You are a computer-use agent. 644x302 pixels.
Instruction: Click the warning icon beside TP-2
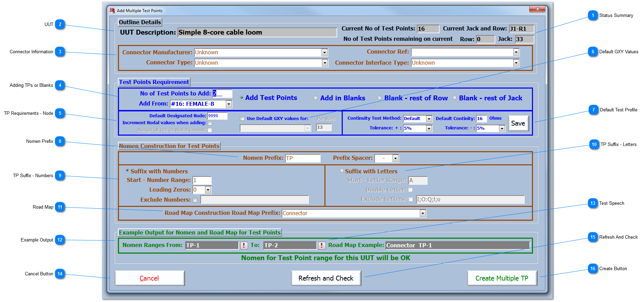(x=322, y=245)
